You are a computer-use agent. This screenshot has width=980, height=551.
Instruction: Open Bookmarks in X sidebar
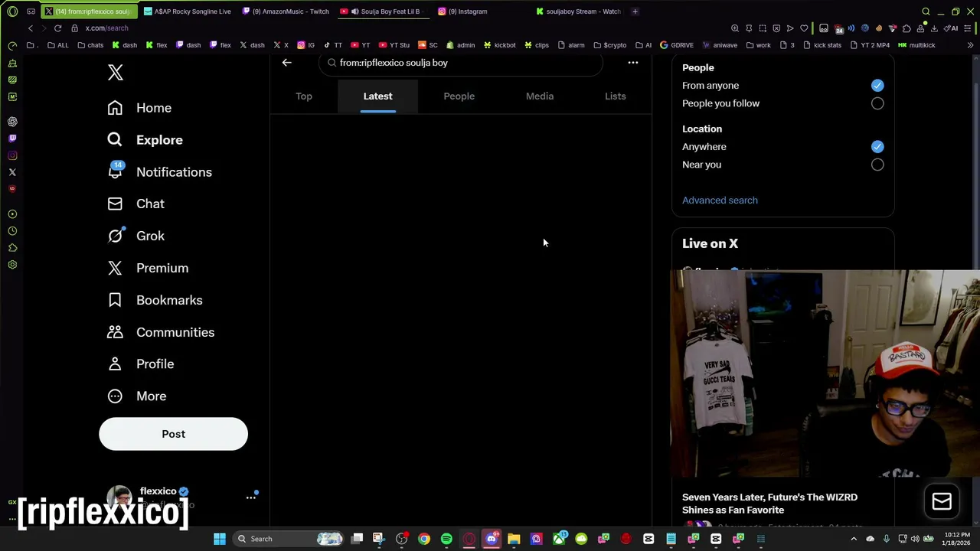pyautogui.click(x=155, y=300)
